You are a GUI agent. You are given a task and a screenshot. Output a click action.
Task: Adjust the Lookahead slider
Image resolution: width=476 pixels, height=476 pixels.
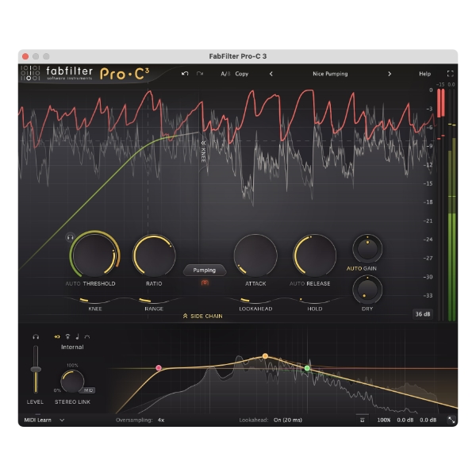click(x=255, y=301)
